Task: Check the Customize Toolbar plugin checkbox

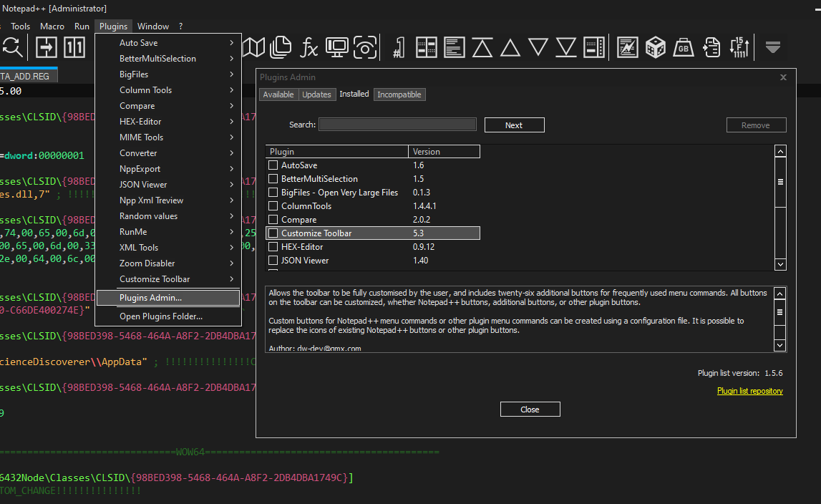Action: (273, 233)
